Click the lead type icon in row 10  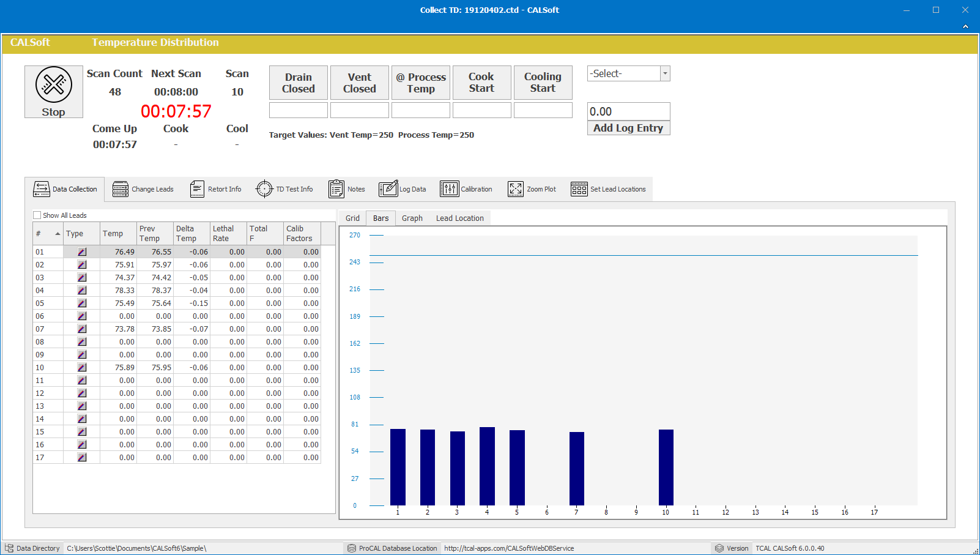click(x=82, y=368)
